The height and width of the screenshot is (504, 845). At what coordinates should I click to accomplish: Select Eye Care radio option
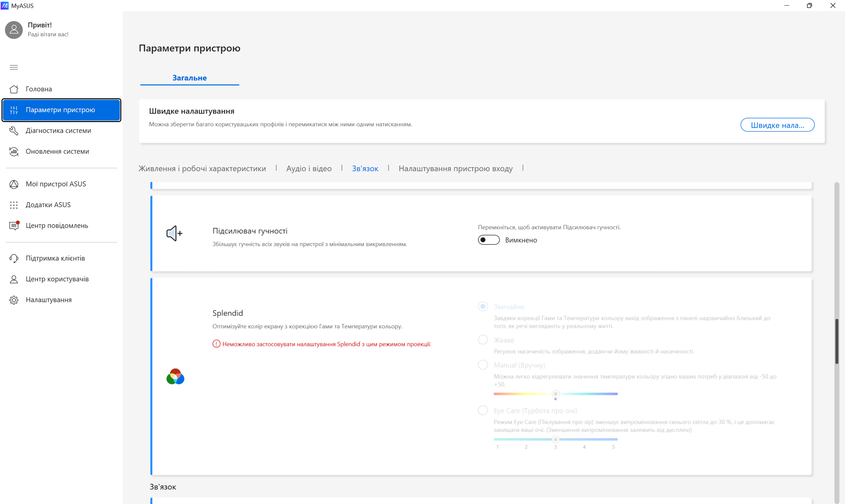pos(483,410)
